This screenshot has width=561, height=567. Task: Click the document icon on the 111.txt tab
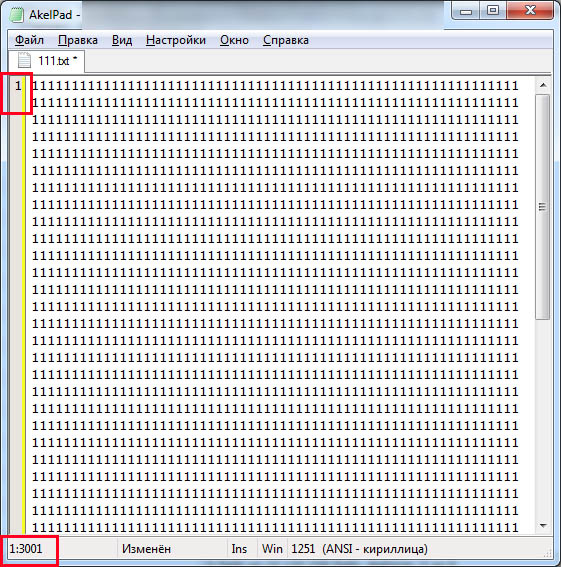click(x=24, y=60)
